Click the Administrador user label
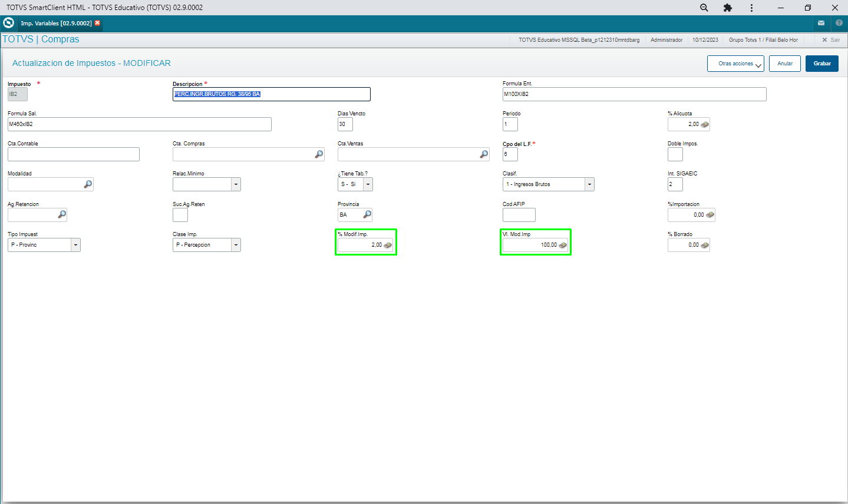 pos(666,40)
